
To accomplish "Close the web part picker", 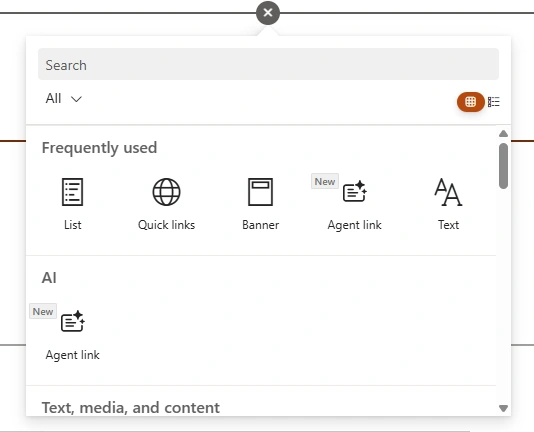I will (x=268, y=13).
